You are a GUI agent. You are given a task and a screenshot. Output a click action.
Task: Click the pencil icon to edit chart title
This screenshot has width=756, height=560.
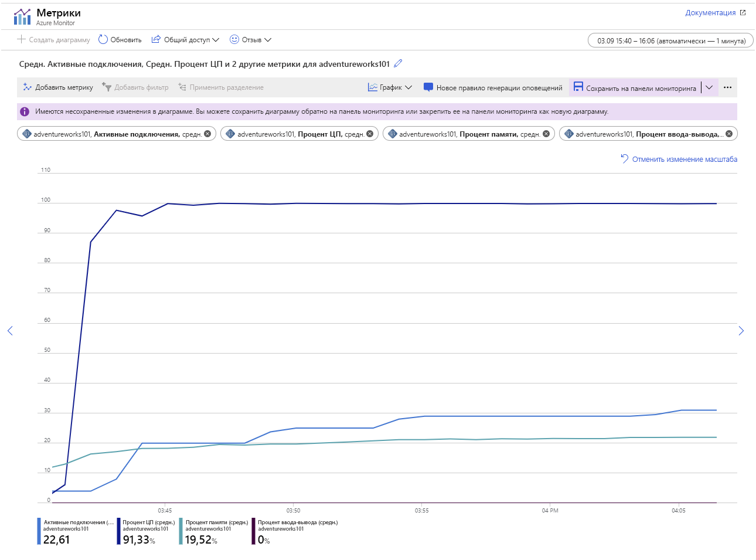(399, 63)
